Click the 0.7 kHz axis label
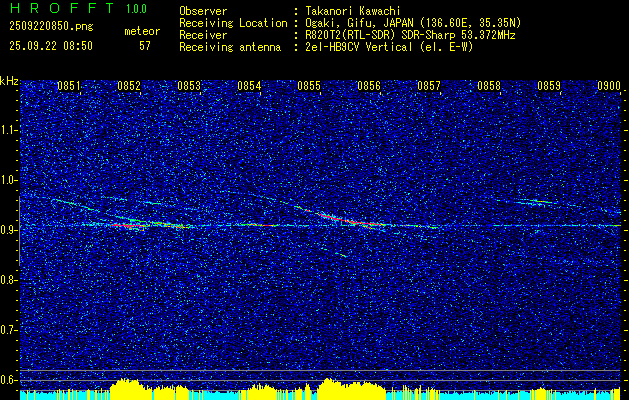The width and height of the screenshot is (629, 400). (x=8, y=330)
